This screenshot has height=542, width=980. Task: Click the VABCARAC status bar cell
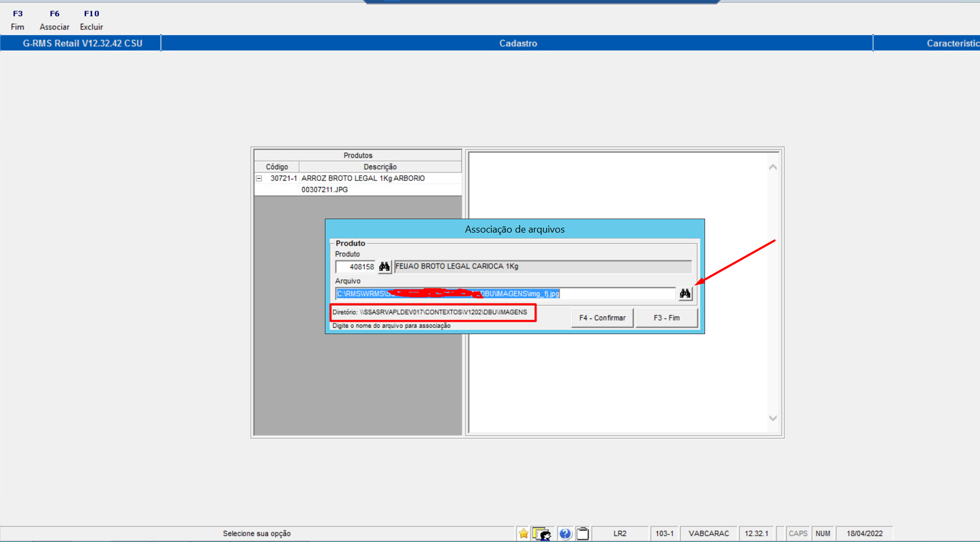click(709, 533)
